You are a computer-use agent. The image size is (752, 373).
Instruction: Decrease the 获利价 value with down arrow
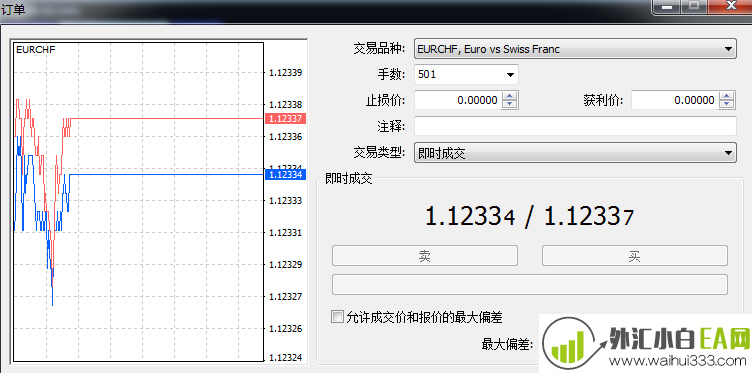click(x=727, y=104)
